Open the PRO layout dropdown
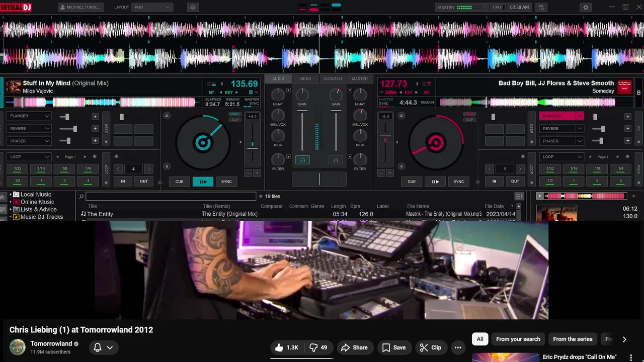Screen dimensions: 644x362 [x=152, y=8]
